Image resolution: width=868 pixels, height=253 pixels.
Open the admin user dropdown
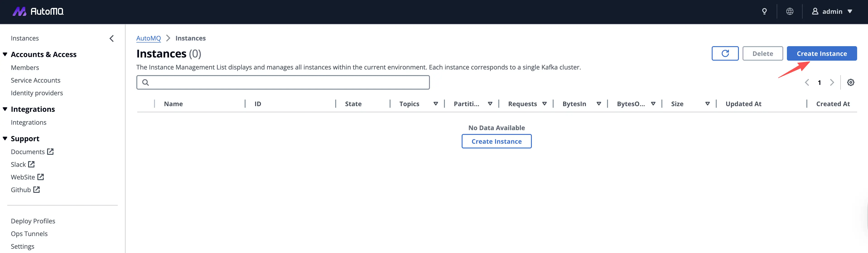833,12
